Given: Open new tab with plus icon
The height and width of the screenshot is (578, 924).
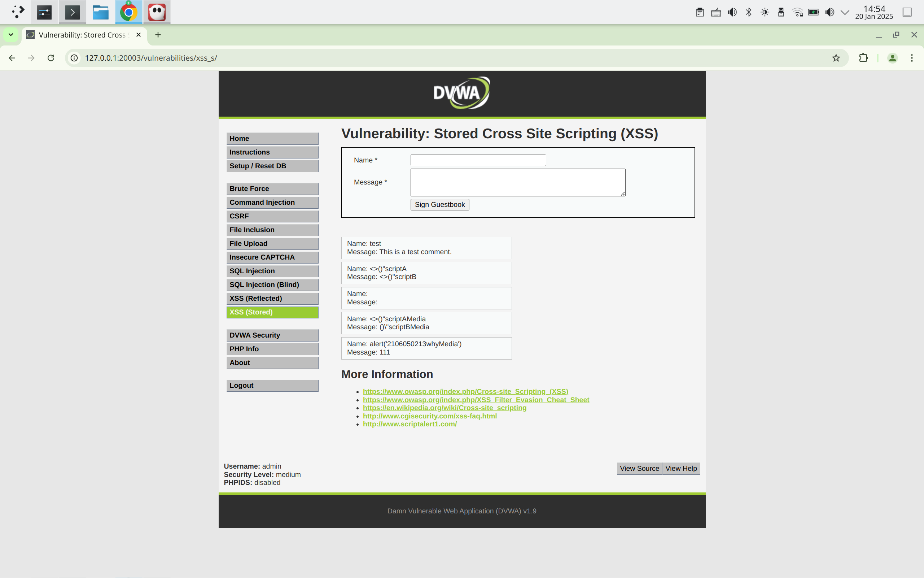Looking at the screenshot, I should [x=158, y=35].
